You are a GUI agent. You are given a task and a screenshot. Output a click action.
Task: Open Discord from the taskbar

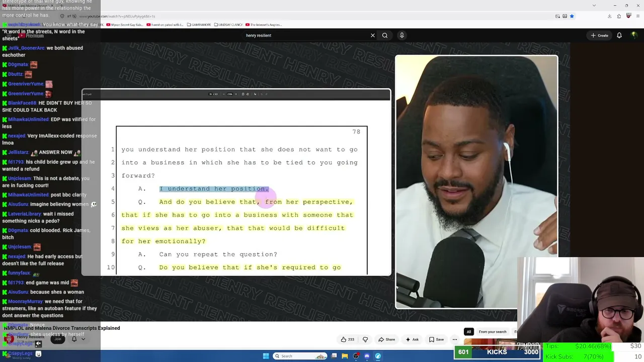pyautogui.click(x=367, y=356)
